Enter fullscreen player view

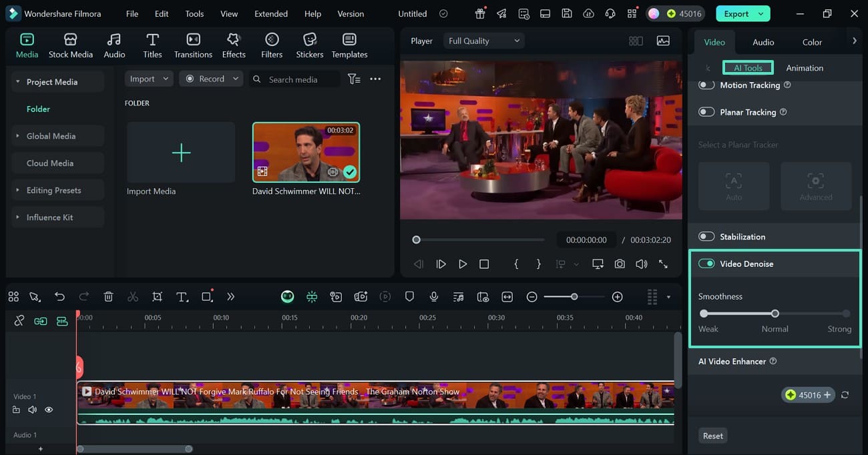coord(663,264)
